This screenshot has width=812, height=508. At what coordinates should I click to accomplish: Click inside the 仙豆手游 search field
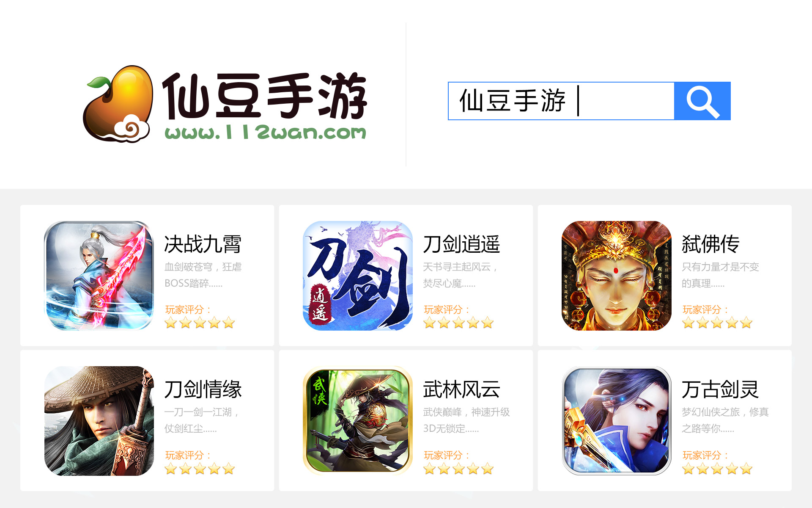561,101
